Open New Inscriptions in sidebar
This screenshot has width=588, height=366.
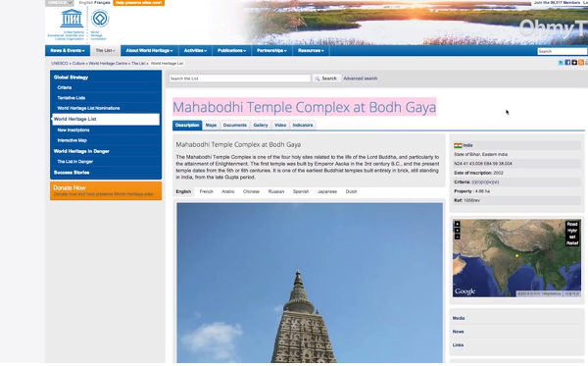(x=73, y=130)
